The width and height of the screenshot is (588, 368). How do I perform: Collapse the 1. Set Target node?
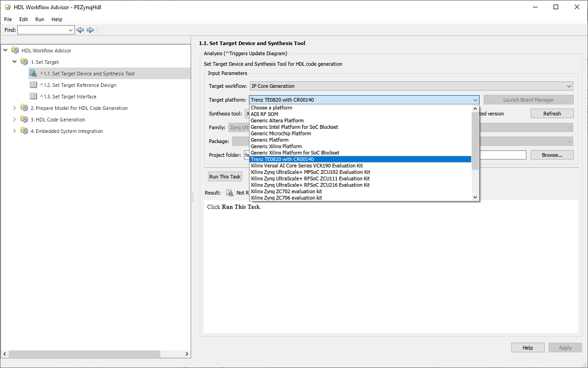click(15, 61)
